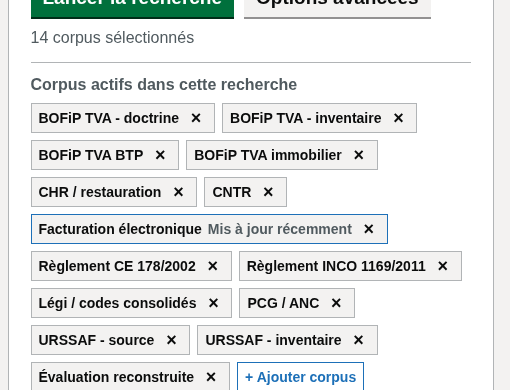Remove the Règlement INCO 1169/2011 corpus
This screenshot has height=390, width=510.
(443, 266)
